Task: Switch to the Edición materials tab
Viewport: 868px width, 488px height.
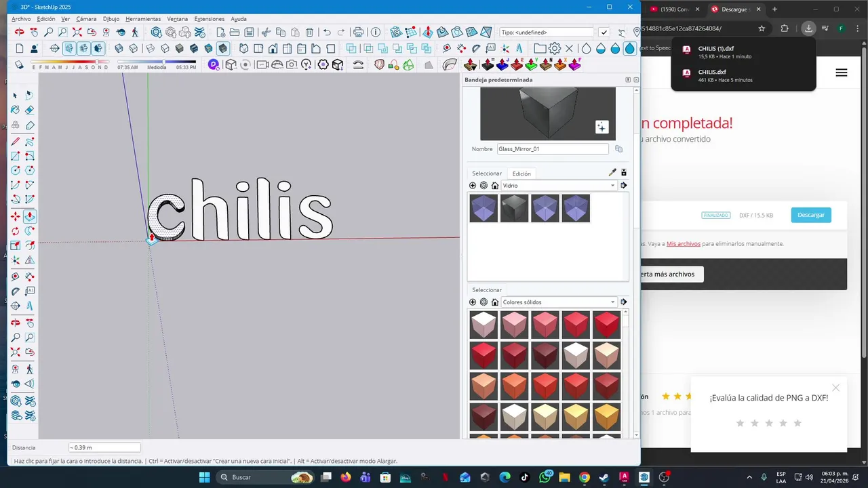Action: click(521, 174)
